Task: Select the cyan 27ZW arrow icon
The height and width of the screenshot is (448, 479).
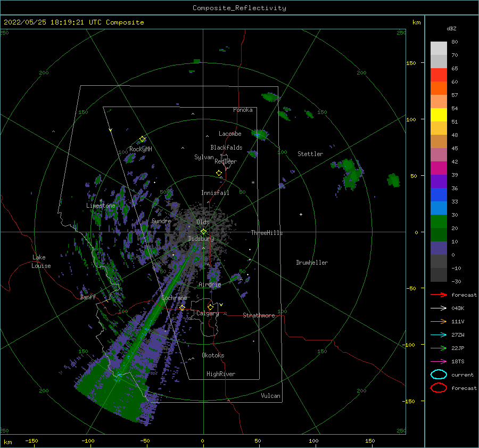Action: (439, 335)
